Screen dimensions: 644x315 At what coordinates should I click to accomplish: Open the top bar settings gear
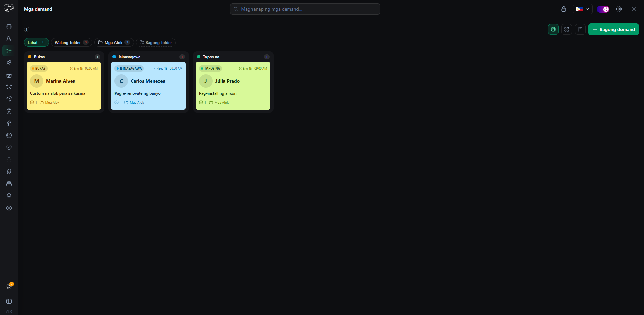(x=619, y=9)
